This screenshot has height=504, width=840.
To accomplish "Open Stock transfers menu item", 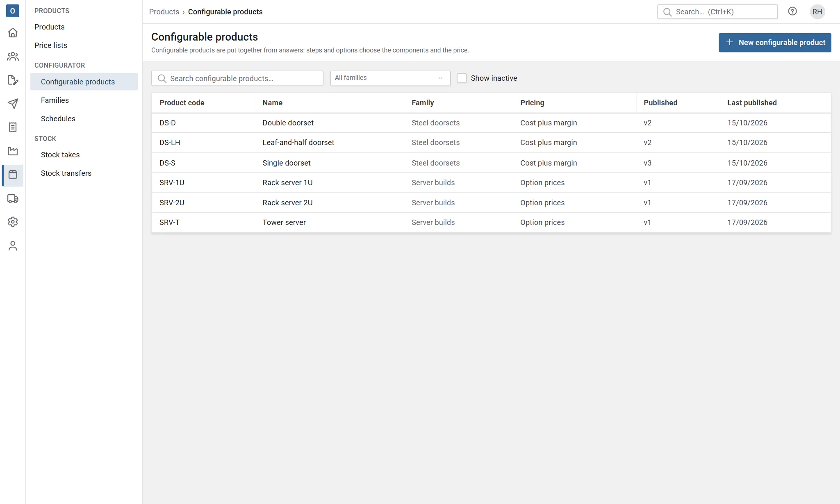I will [x=66, y=173].
